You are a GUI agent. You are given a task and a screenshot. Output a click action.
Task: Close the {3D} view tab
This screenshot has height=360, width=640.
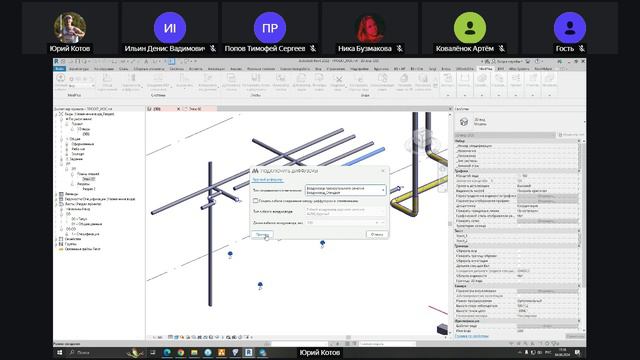(178, 109)
